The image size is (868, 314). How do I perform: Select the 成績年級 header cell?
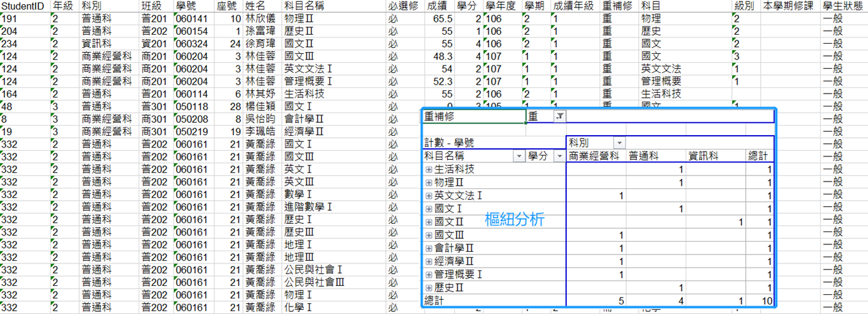pos(575,5)
